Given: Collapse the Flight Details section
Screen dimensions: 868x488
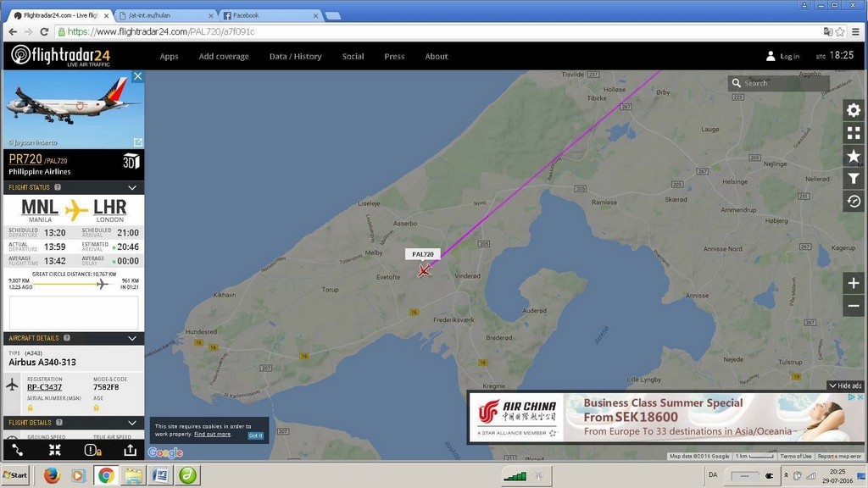Looking at the screenshot, I should tap(132, 423).
